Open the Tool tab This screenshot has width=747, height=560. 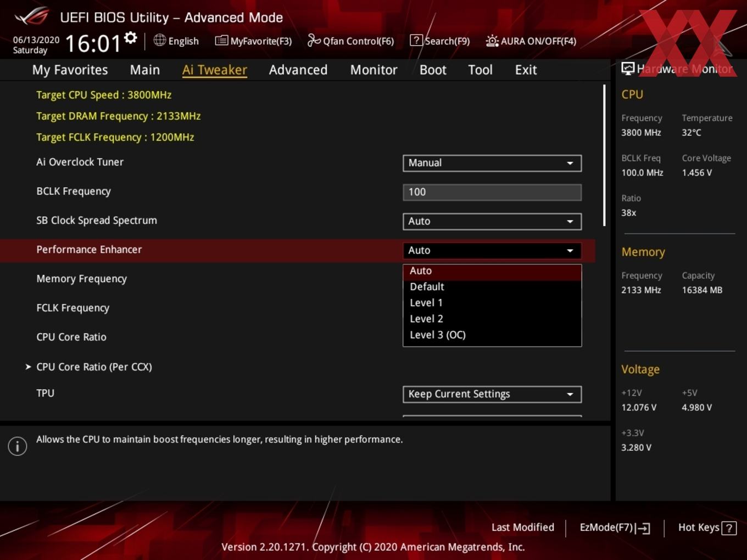[x=480, y=70]
